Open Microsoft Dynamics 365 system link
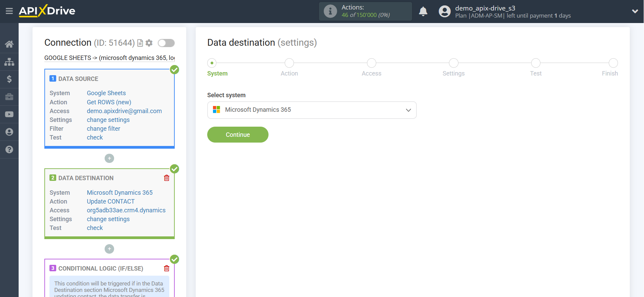Viewport: 644px width, 297px height. click(x=120, y=193)
